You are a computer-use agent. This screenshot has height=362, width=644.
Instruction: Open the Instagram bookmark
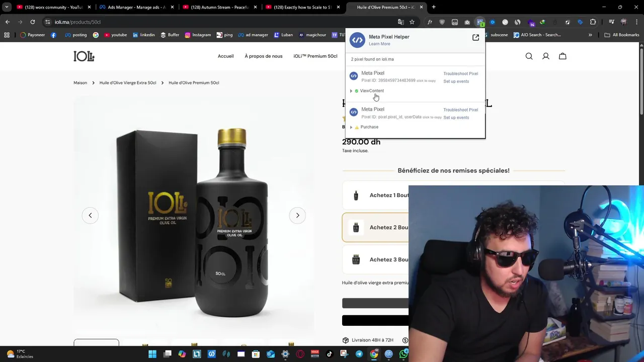coord(198,35)
